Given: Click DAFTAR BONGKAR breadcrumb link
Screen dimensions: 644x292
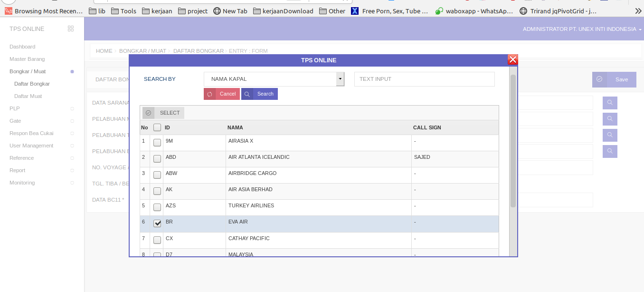Looking at the screenshot, I should coord(199,51).
